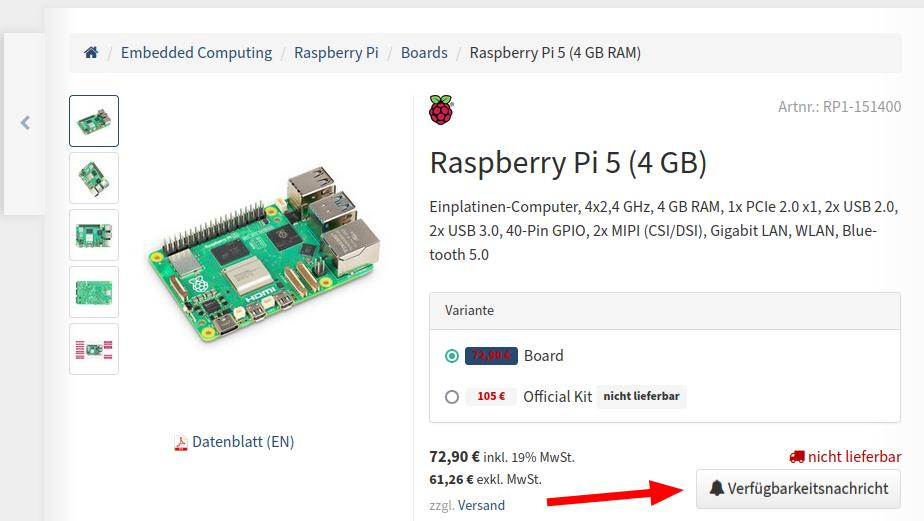Select the first product thumbnail
Image resolution: width=924 pixels, height=521 pixels.
[94, 121]
